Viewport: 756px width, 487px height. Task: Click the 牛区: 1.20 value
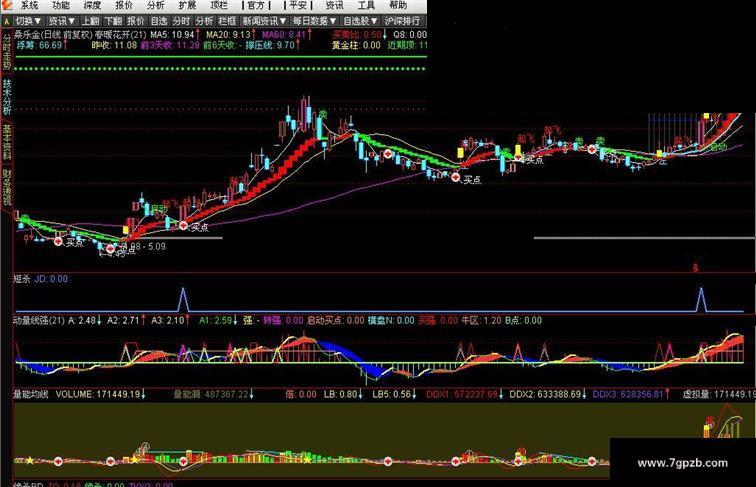[x=482, y=320]
